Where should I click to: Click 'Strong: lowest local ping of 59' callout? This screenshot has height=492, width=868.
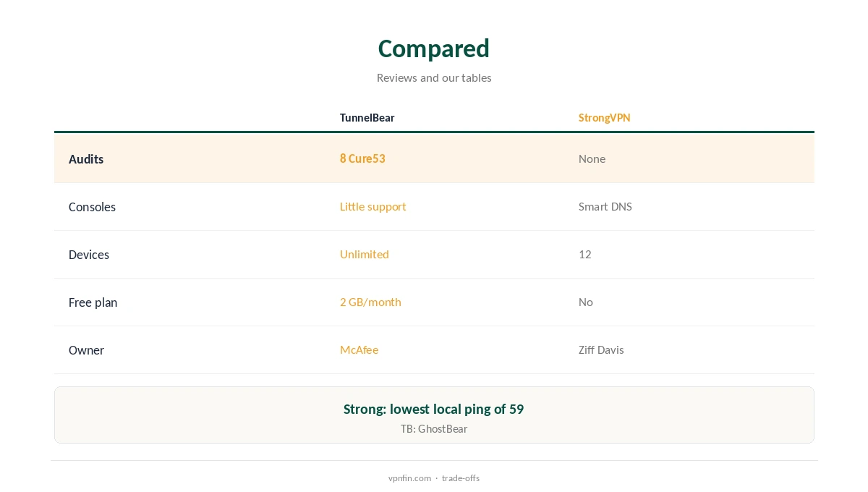click(433, 409)
